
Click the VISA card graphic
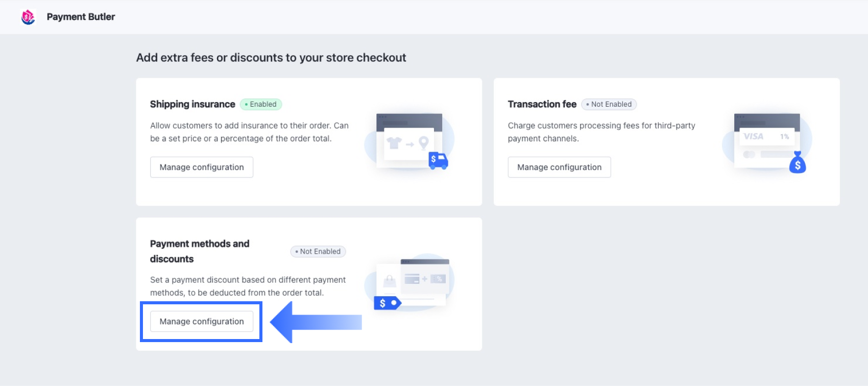pos(754,136)
